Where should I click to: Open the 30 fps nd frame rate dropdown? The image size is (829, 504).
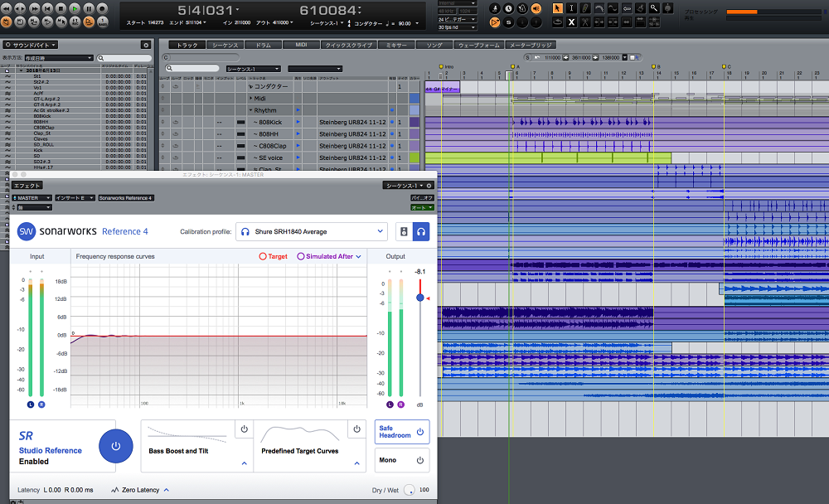[x=457, y=27]
